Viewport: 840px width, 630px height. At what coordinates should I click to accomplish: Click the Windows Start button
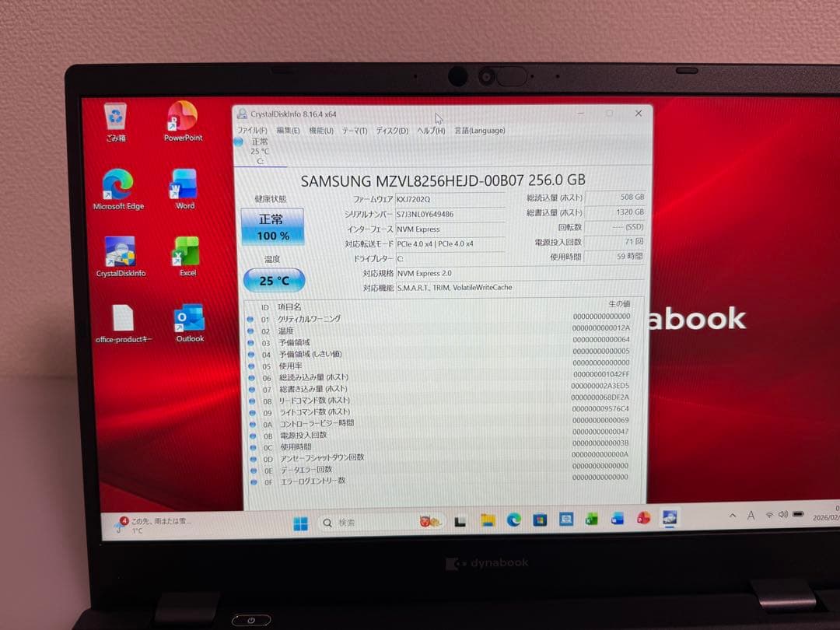pos(302,521)
